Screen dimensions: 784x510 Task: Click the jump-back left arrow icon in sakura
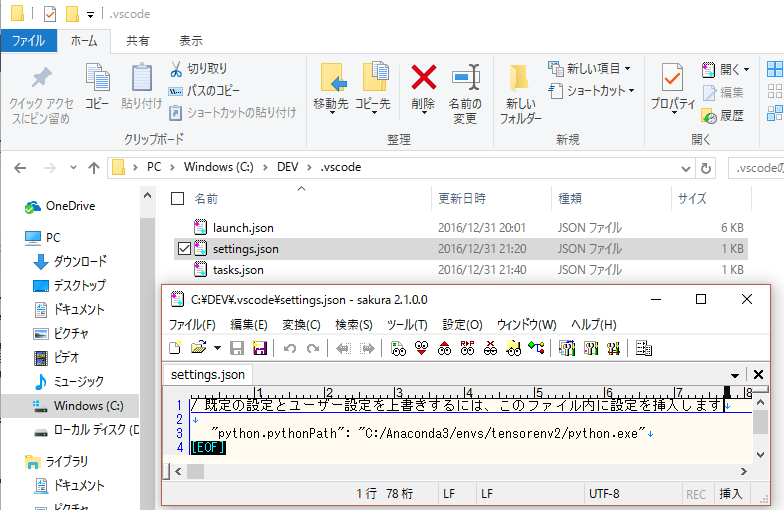[x=344, y=348]
